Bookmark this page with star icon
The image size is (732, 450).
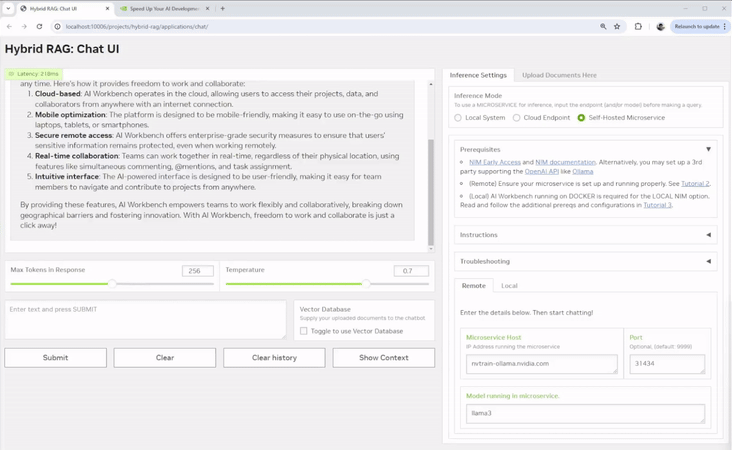click(x=617, y=27)
